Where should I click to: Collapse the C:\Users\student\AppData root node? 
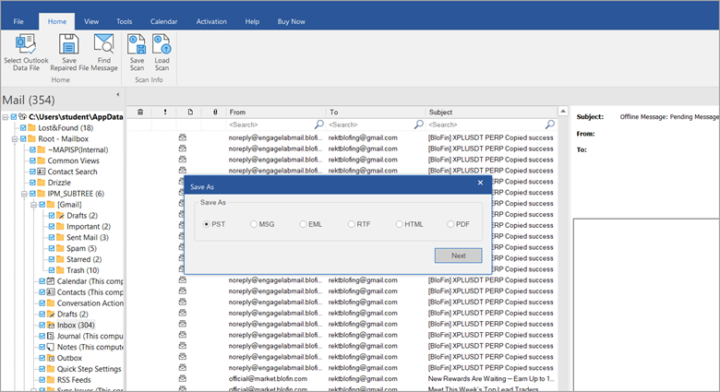coord(5,117)
